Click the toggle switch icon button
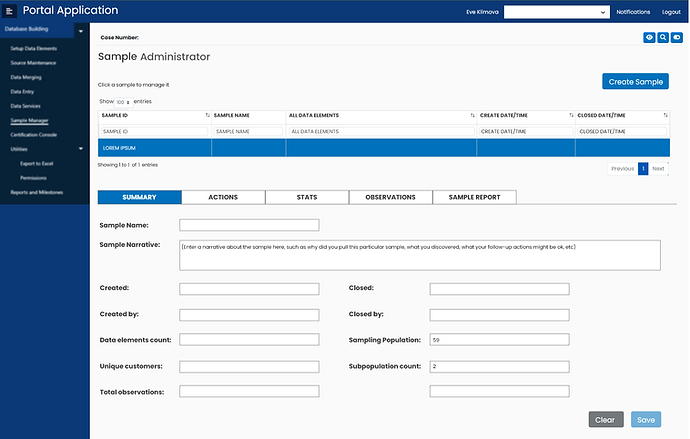The image size is (690, 439). pos(677,37)
